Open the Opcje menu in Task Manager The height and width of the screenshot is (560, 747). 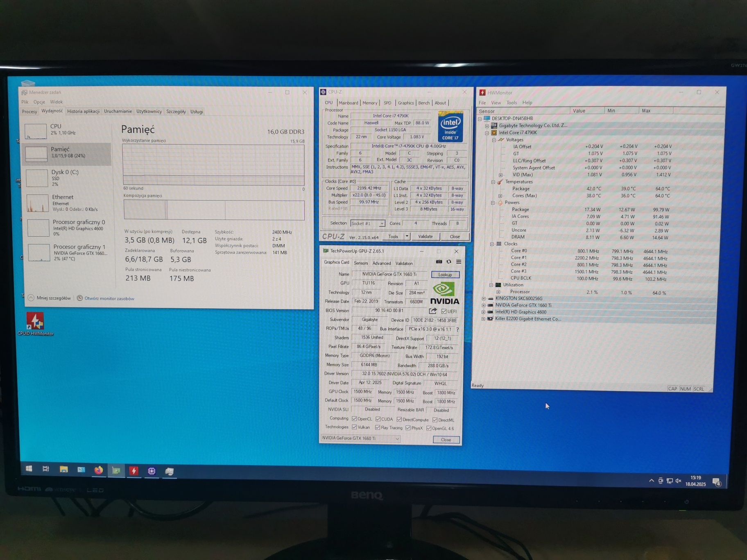point(39,102)
